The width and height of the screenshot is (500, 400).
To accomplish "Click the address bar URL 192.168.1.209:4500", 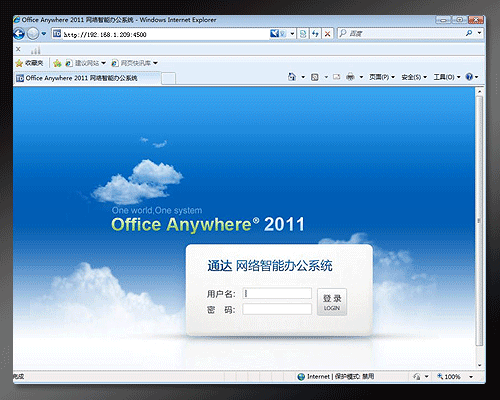I will (105, 34).
